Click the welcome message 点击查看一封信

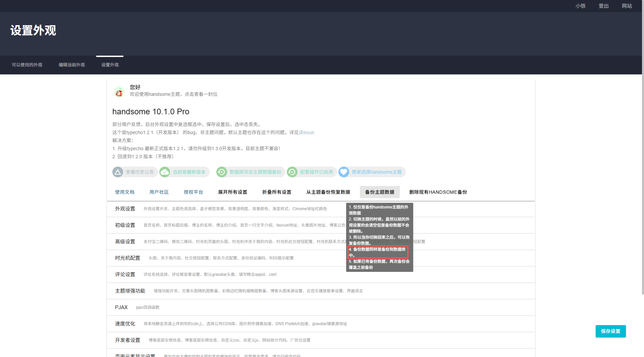(201, 95)
